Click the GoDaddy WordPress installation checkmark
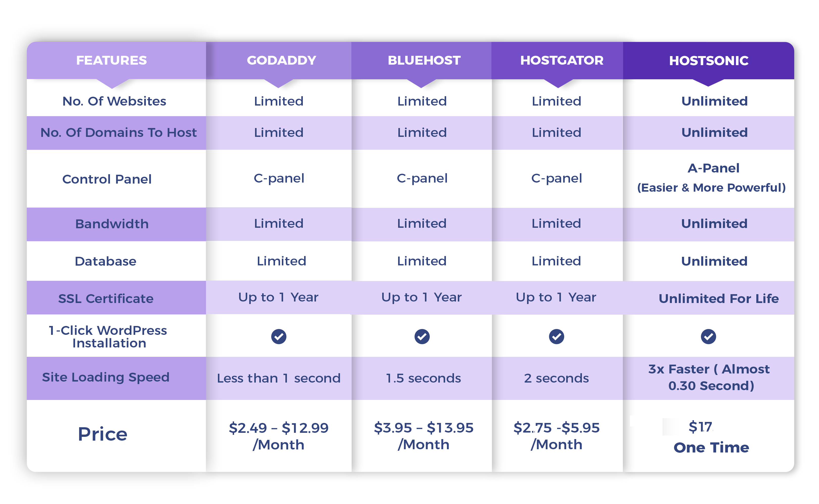Viewport: 819px width, 504px height. 279,336
